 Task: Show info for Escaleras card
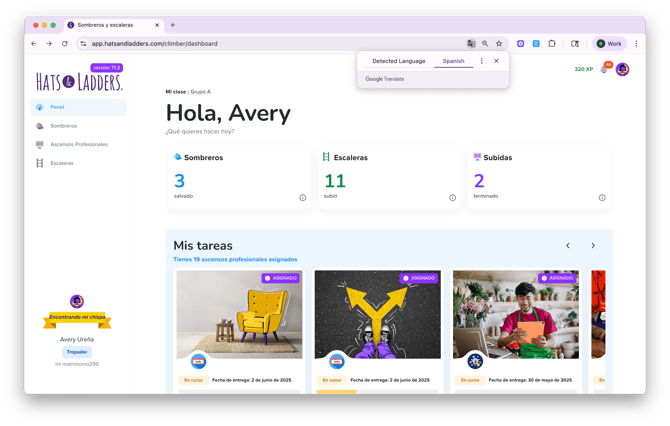452,197
